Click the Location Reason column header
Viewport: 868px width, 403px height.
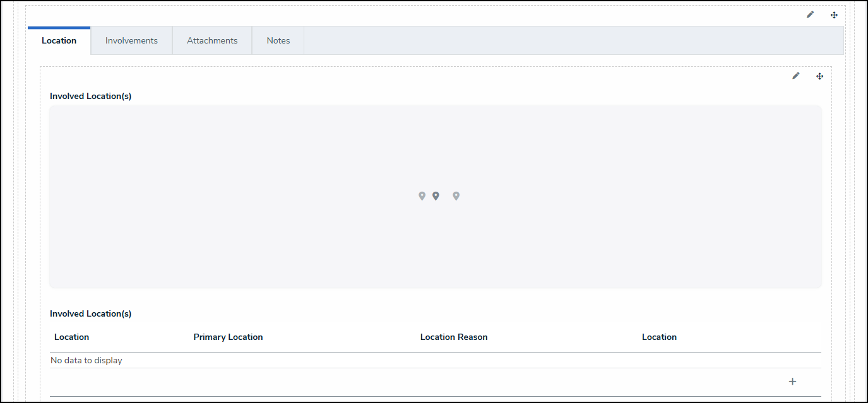click(x=454, y=337)
